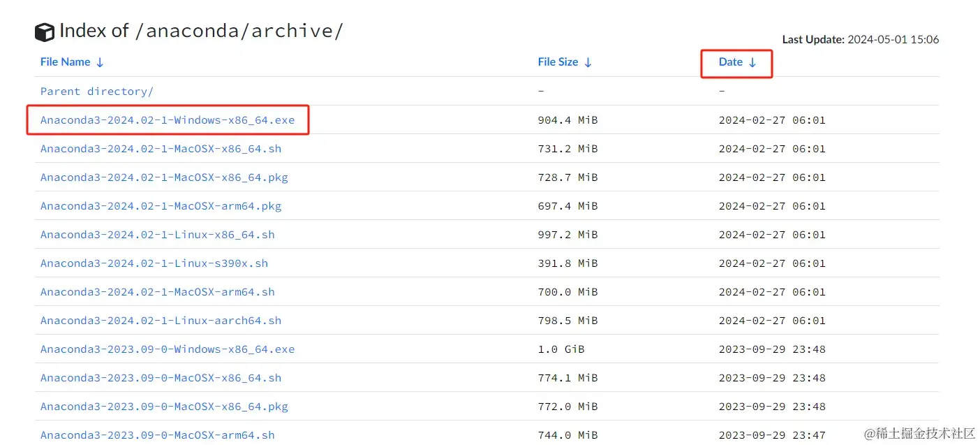980x445 pixels.
Task: Download Anaconda3-2024.02-1-Windows-x86_64.exe
Action: click(x=168, y=119)
